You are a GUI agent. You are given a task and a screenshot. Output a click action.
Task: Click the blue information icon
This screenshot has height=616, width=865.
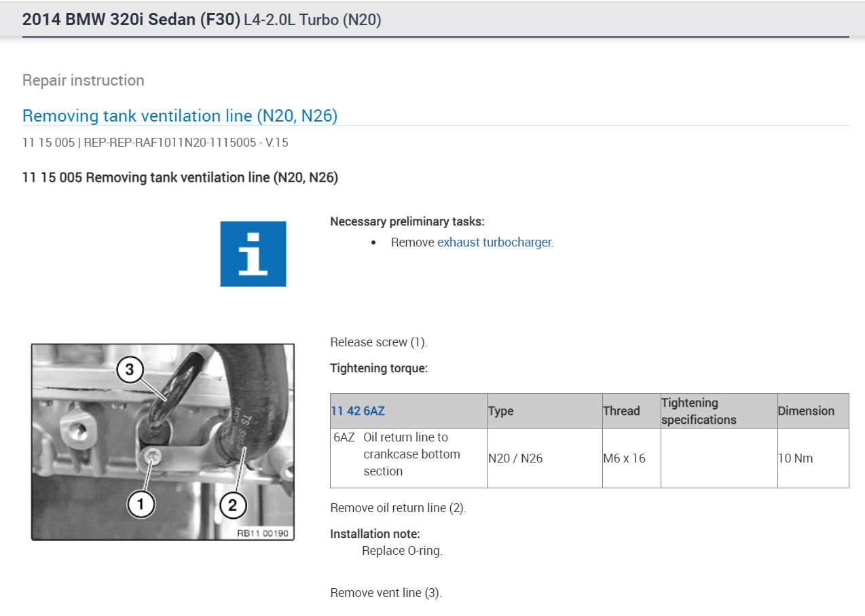(x=253, y=253)
